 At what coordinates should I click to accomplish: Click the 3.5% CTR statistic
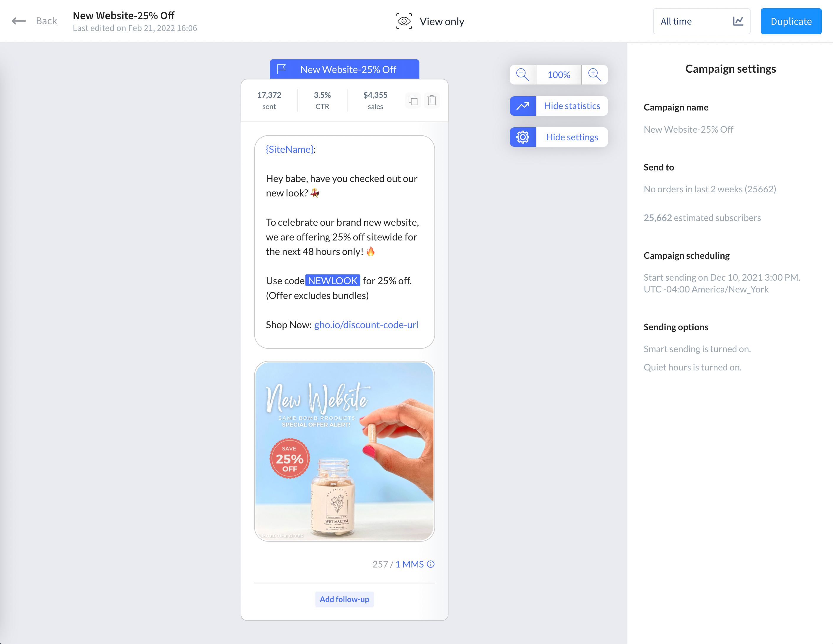coord(322,100)
